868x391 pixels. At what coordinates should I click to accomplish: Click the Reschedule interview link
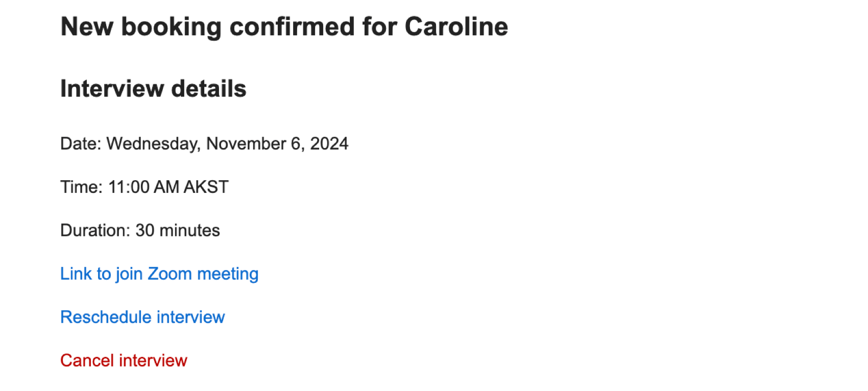click(x=142, y=317)
